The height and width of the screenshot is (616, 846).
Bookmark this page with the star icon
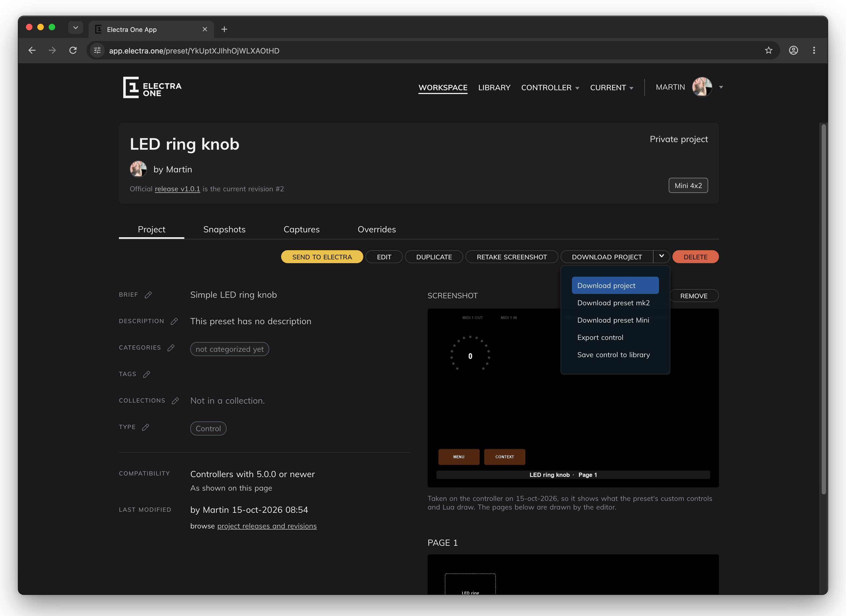point(768,50)
